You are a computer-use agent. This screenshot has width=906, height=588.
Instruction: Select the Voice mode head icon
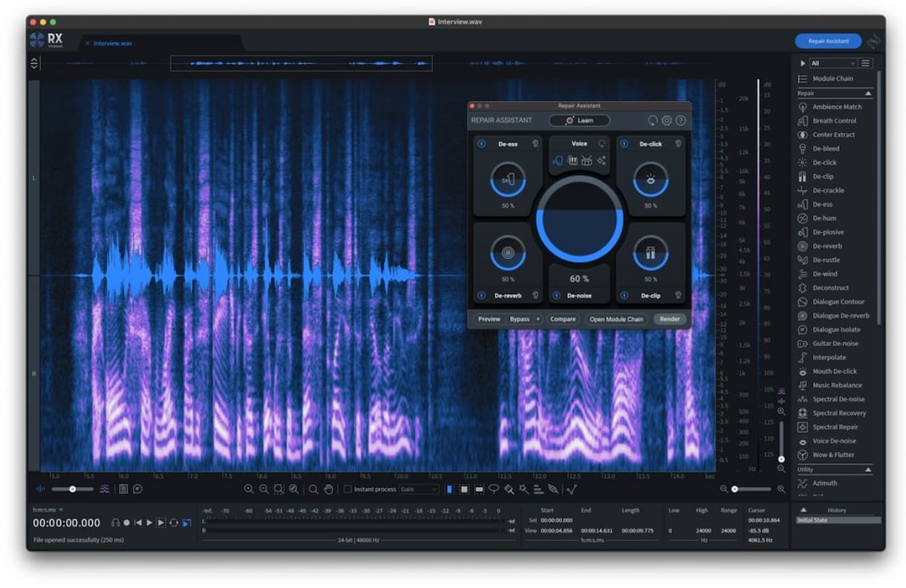coord(558,160)
